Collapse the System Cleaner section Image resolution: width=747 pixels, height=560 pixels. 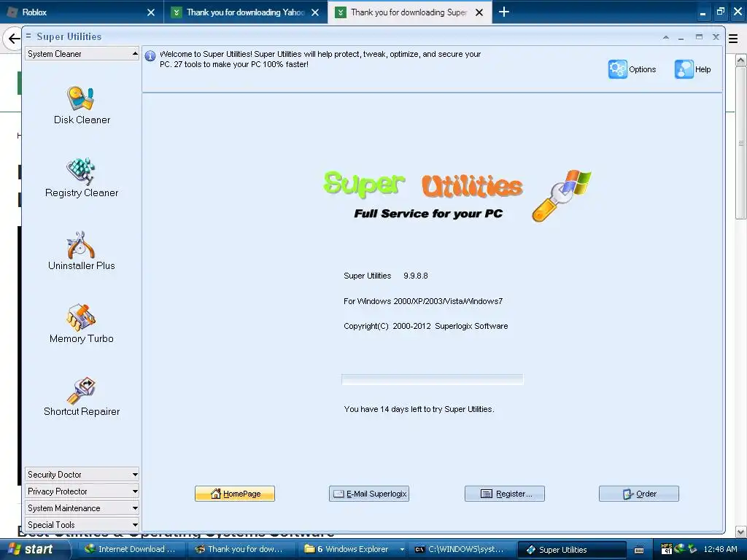point(82,54)
